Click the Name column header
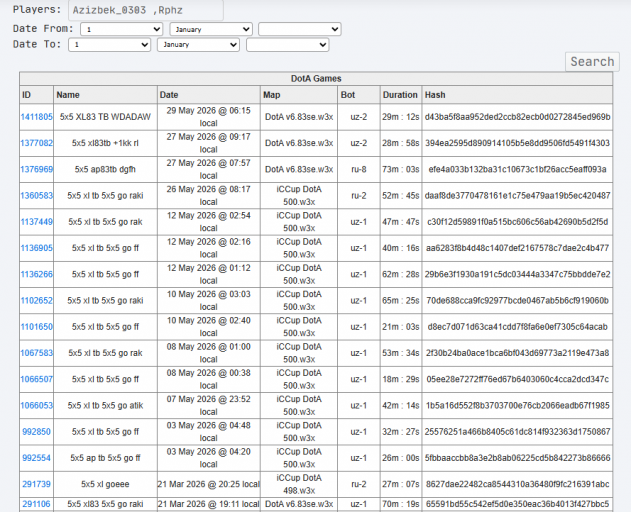The image size is (631, 512). pos(105,95)
